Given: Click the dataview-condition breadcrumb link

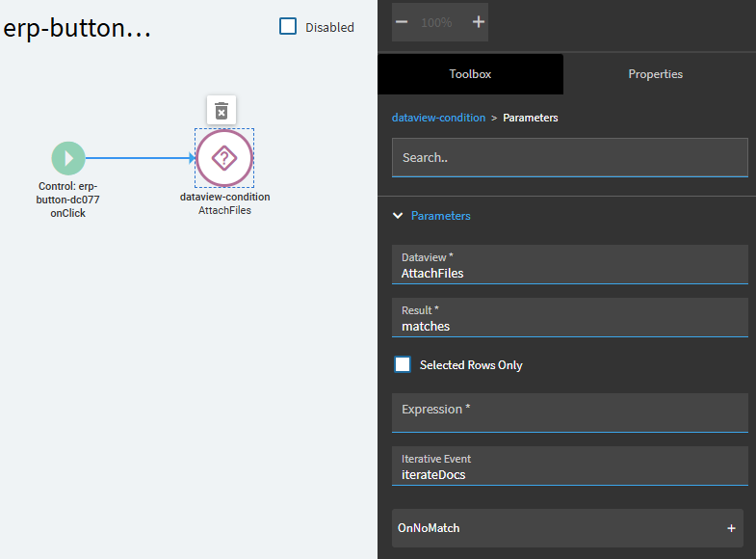Looking at the screenshot, I should tap(438, 118).
